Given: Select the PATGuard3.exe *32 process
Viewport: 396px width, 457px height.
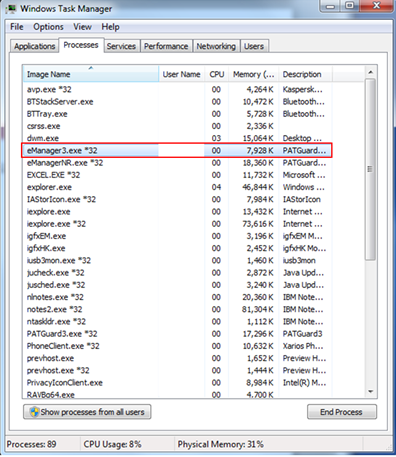Looking at the screenshot, I should [177, 334].
